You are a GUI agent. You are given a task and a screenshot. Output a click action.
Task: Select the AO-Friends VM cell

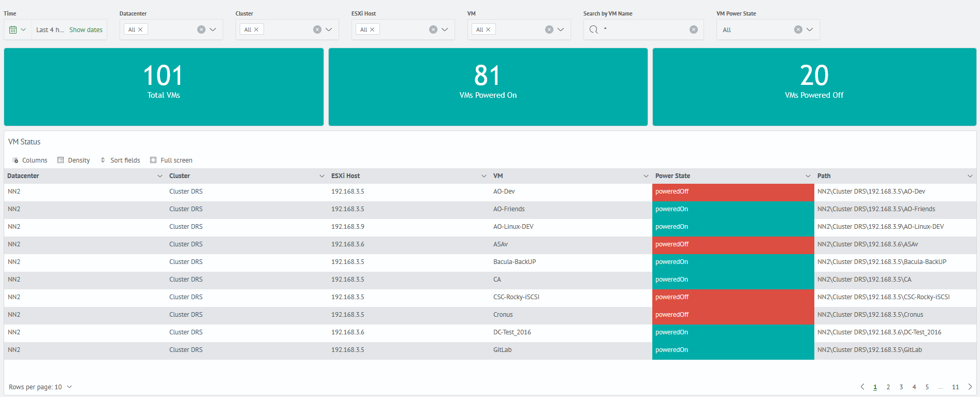[571, 209]
